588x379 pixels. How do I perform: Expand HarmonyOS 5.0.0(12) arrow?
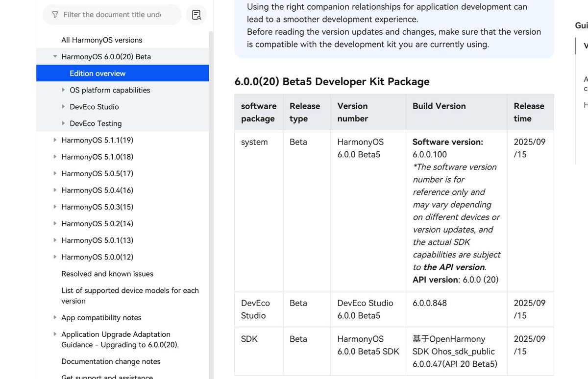tap(55, 257)
